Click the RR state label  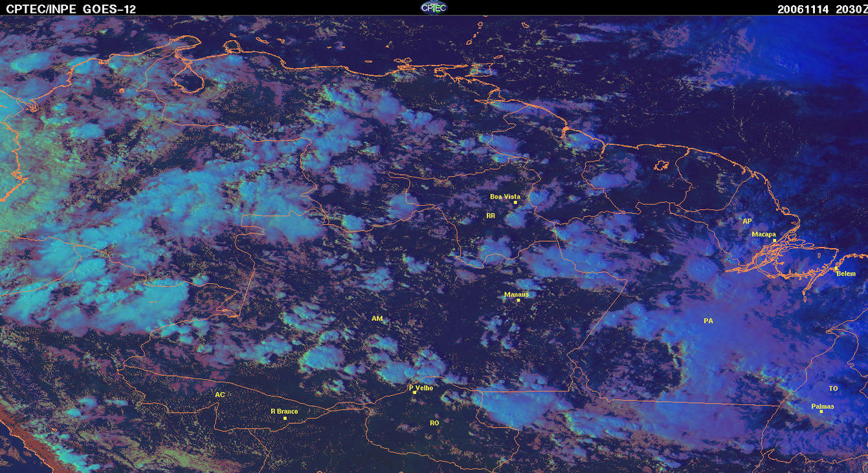click(x=491, y=215)
